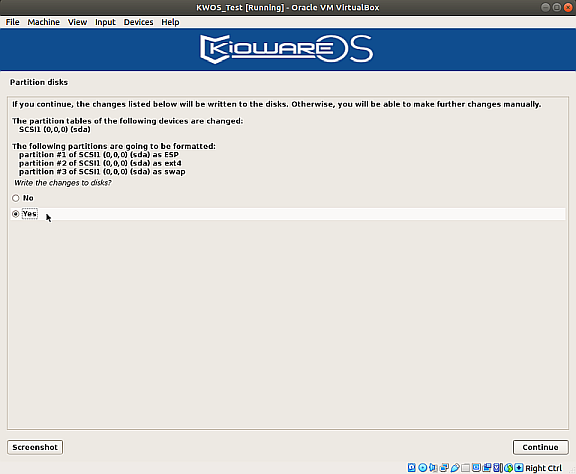Click the optical drive icon in status bar

pyautogui.click(x=422, y=467)
